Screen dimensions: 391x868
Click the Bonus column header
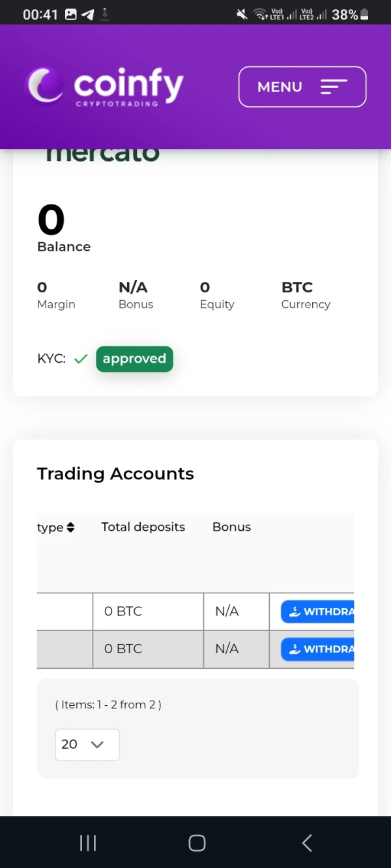[231, 527]
